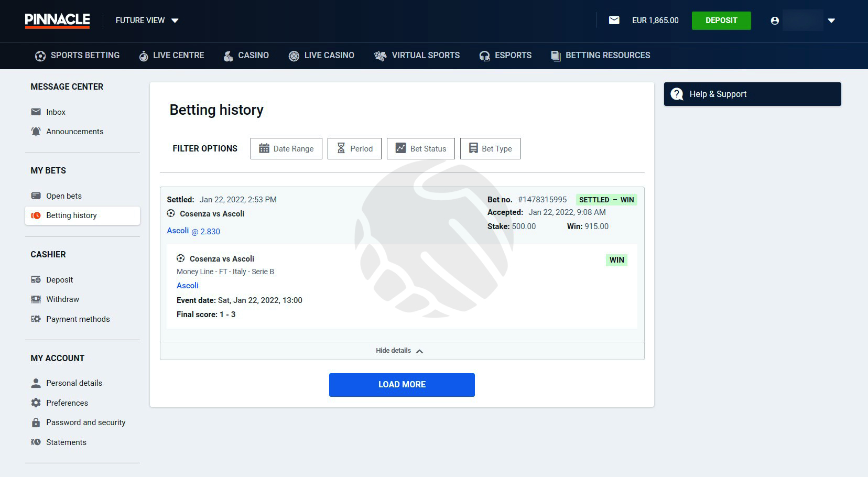Viewport: 868px width, 477px height.
Task: Open the Open bets page
Action: (x=64, y=196)
